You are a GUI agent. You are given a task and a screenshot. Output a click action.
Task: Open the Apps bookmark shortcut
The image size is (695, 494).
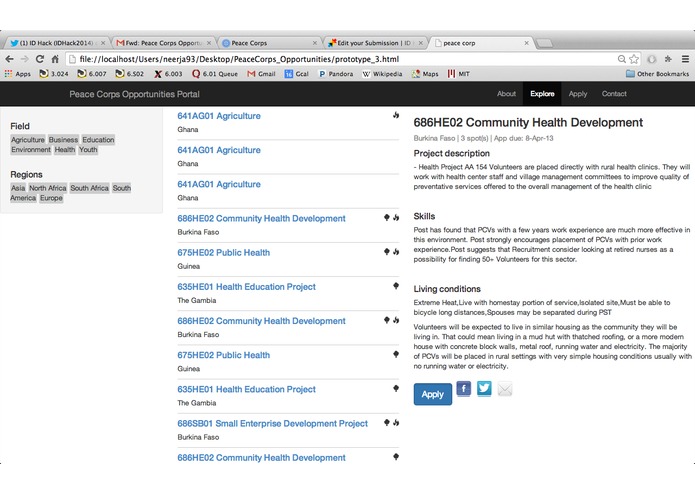(x=17, y=74)
